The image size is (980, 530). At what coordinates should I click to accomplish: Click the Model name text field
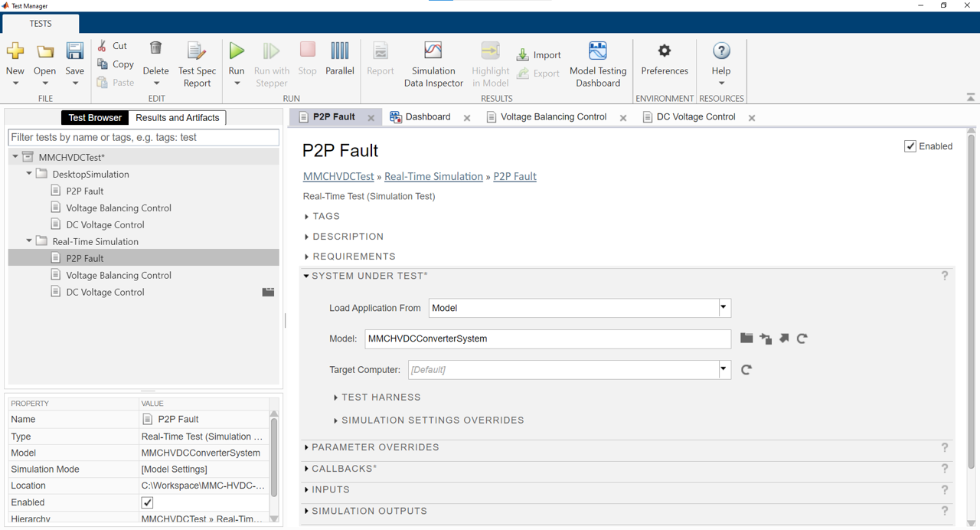547,339
